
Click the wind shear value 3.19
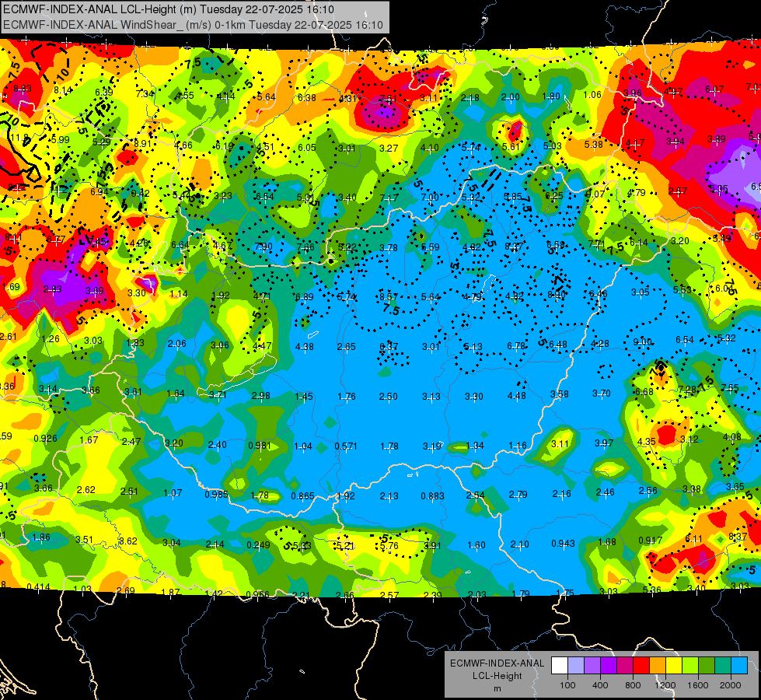click(x=432, y=446)
